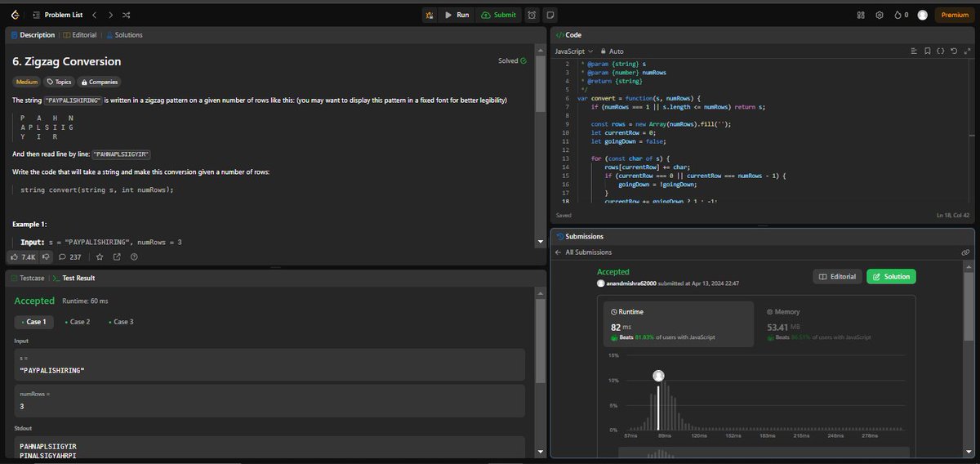The image size is (980, 464).
Task: Select the Test Result tab
Action: [73, 278]
